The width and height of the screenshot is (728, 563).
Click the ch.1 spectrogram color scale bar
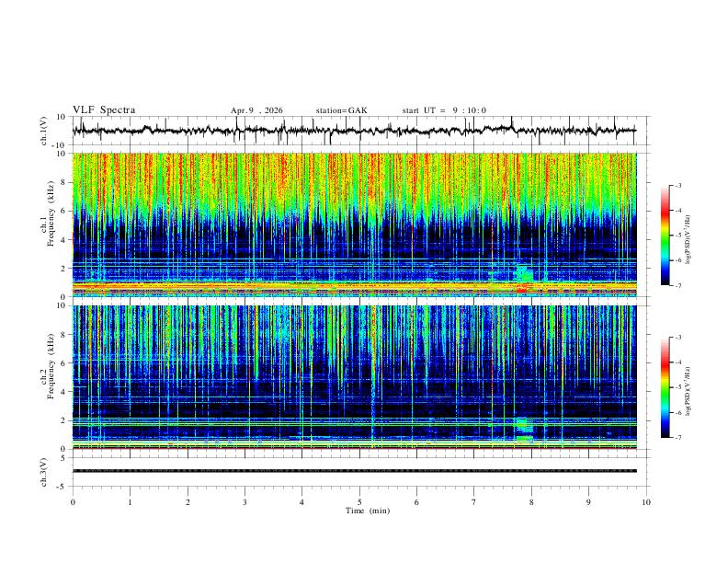(665, 236)
